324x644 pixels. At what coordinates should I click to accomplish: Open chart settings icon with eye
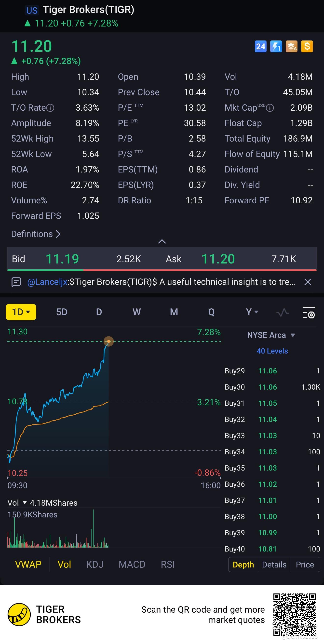[309, 312]
